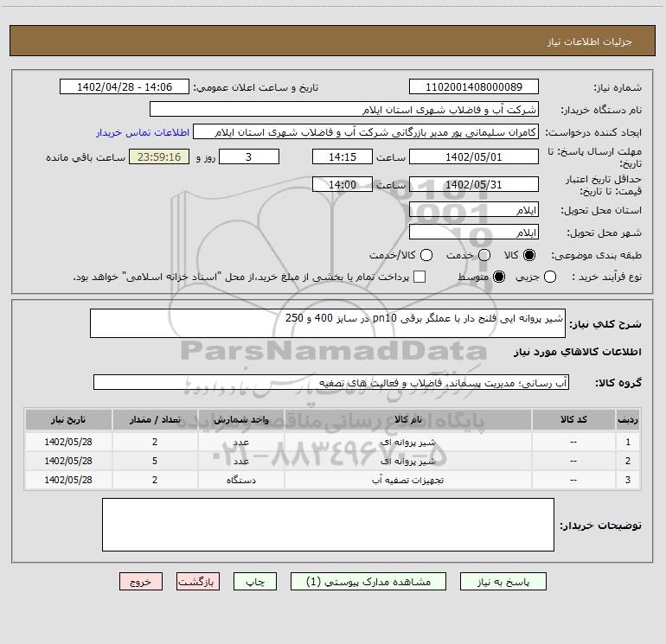The image size is (666, 644).
Task: Click the 'واحد شمارش' column header
Action: (240, 419)
